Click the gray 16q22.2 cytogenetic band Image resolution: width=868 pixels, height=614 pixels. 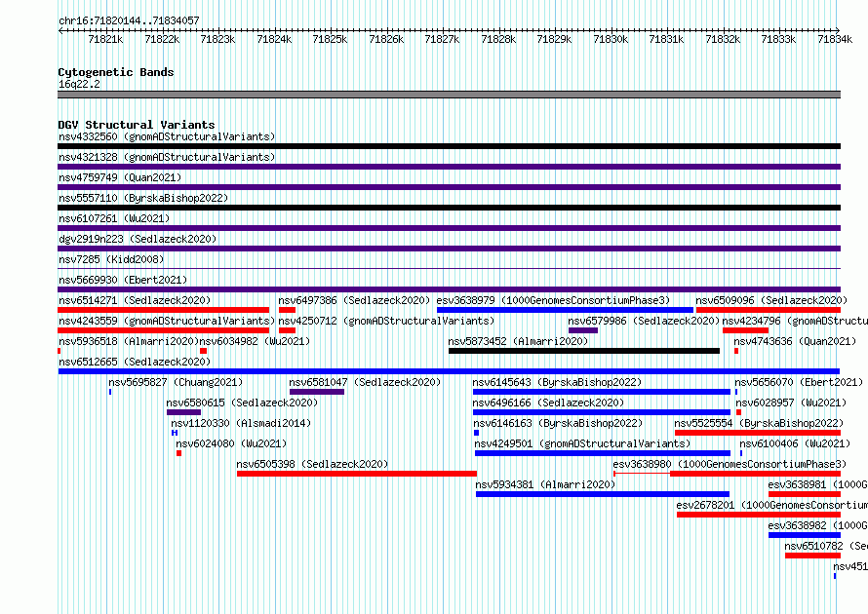click(449, 95)
